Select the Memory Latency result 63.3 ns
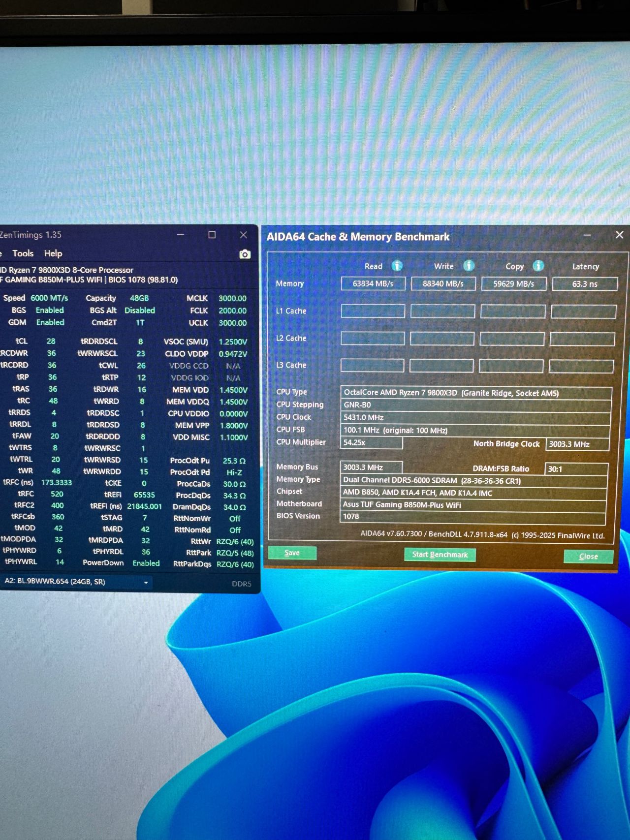630x840 pixels. coord(585,284)
